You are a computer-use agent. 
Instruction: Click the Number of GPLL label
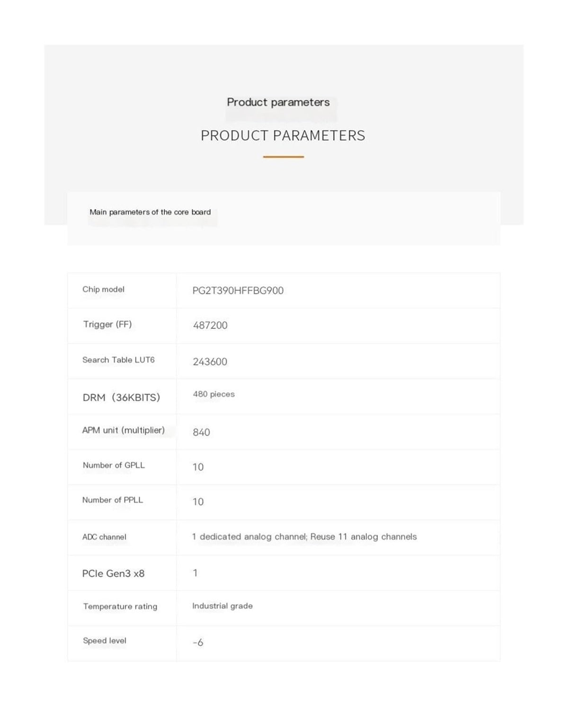(114, 465)
